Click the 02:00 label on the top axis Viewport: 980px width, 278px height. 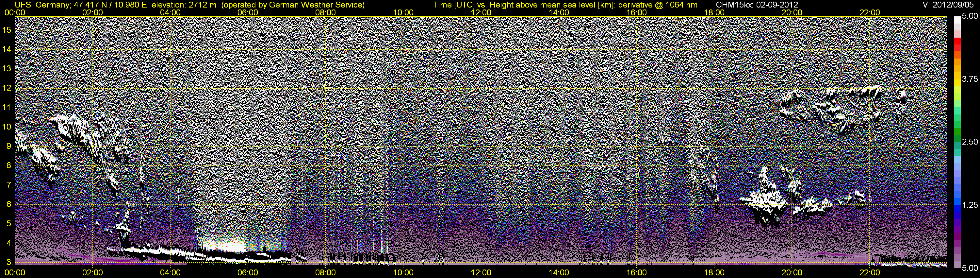tap(92, 12)
